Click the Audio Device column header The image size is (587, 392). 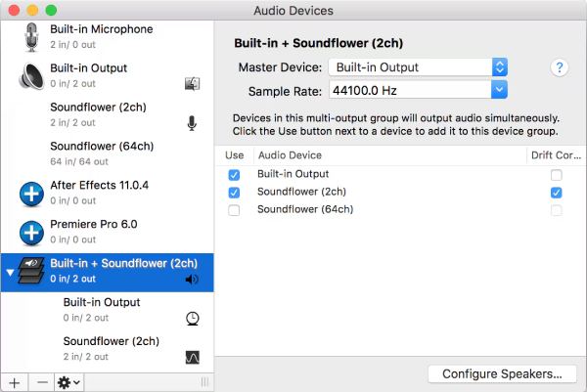pos(390,155)
